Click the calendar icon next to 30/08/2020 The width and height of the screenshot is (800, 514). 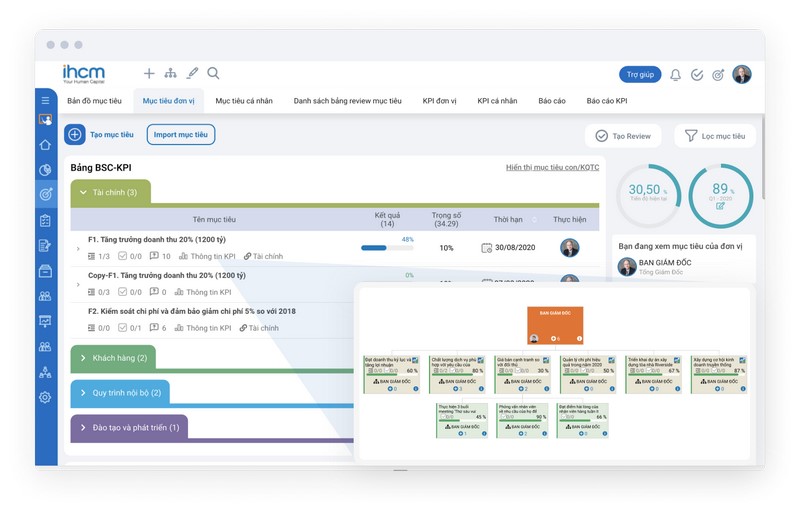[486, 248]
